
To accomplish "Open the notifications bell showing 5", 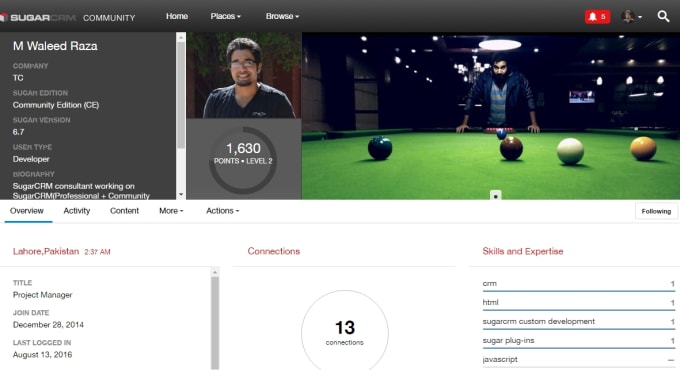I will [597, 16].
